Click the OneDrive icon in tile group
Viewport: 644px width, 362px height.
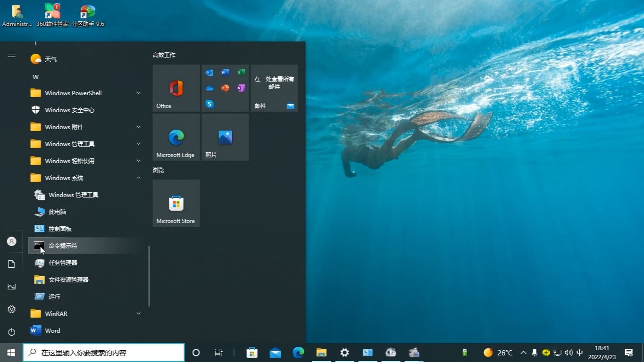(x=209, y=88)
